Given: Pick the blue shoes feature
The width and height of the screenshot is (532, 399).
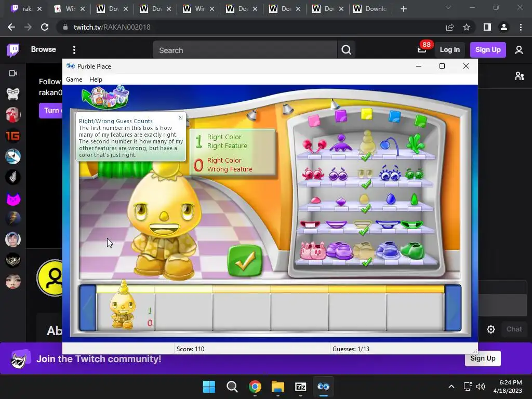Looking at the screenshot, I should pos(388,251).
